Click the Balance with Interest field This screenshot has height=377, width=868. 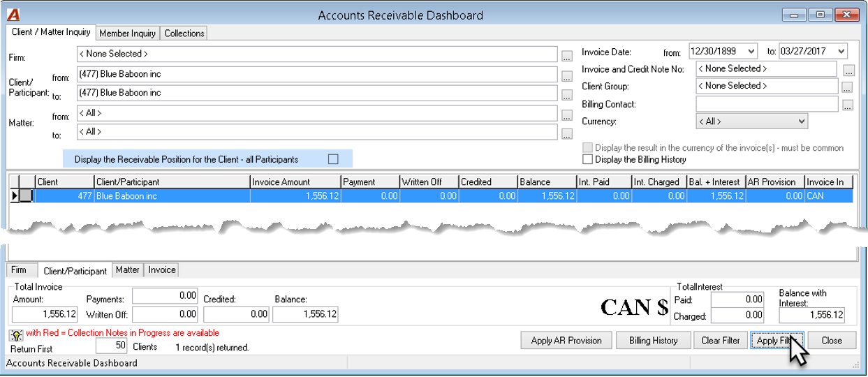coord(812,315)
